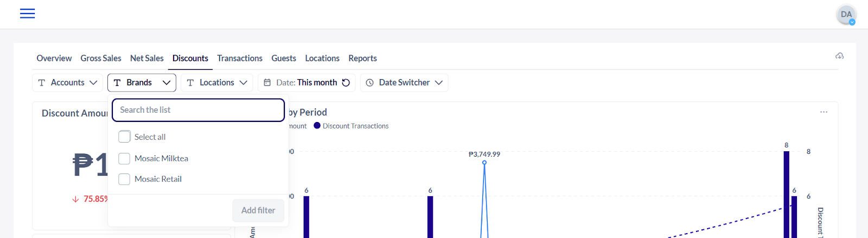Open the chart's three-dot options menu

click(824, 112)
